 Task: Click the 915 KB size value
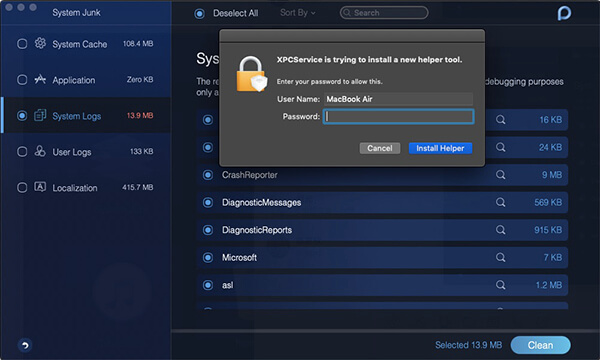pos(548,230)
